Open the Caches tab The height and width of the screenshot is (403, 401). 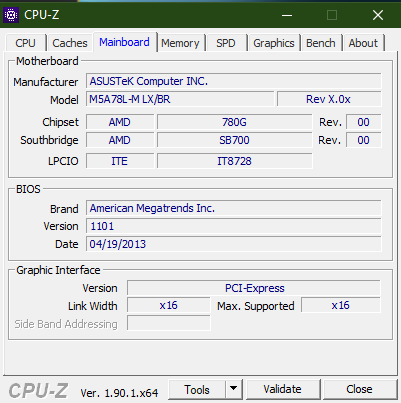coord(70,43)
